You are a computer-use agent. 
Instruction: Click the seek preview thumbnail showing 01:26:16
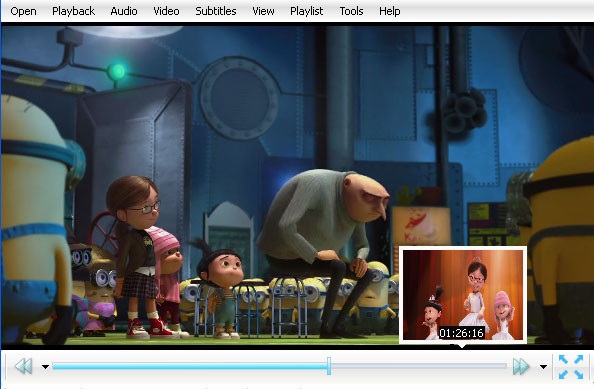463,295
